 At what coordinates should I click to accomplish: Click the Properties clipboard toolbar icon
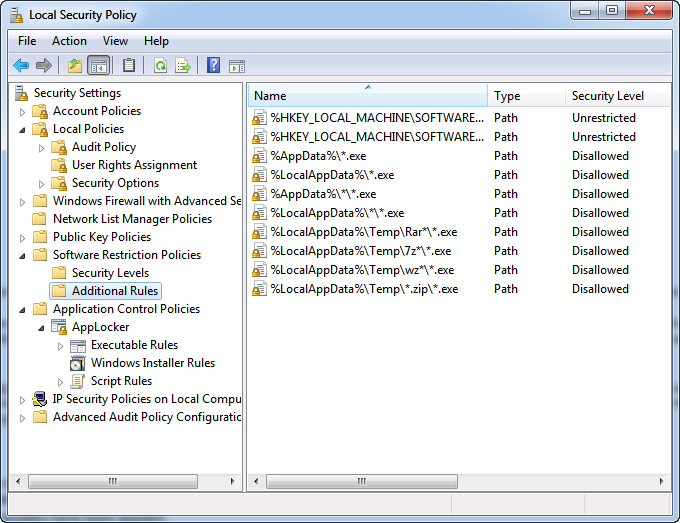tap(129, 65)
